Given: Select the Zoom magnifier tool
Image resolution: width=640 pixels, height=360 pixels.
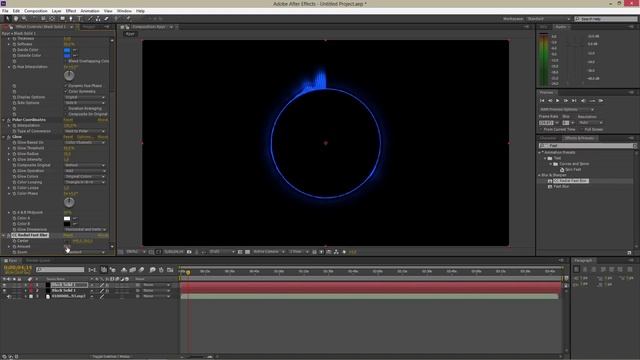Looking at the screenshot, I should [x=24, y=19].
